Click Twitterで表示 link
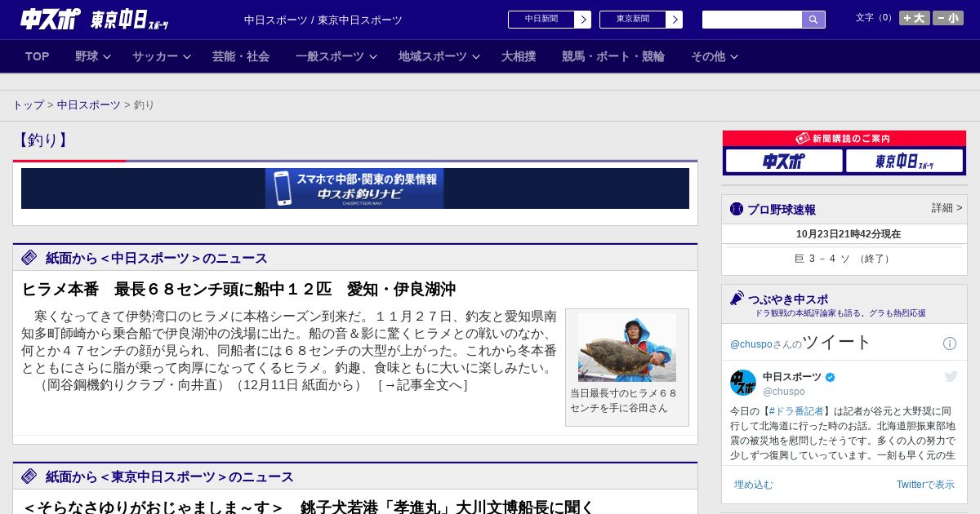 [x=925, y=485]
